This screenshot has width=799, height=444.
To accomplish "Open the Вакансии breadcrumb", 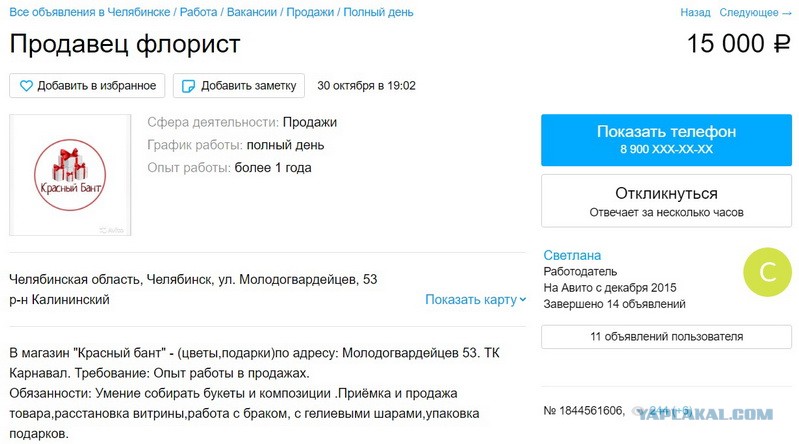I will pos(252,12).
